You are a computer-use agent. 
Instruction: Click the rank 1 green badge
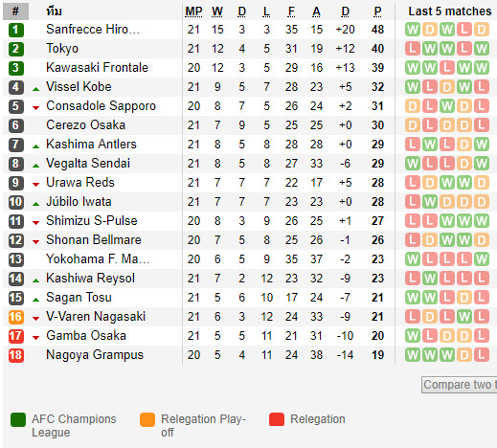point(15,30)
